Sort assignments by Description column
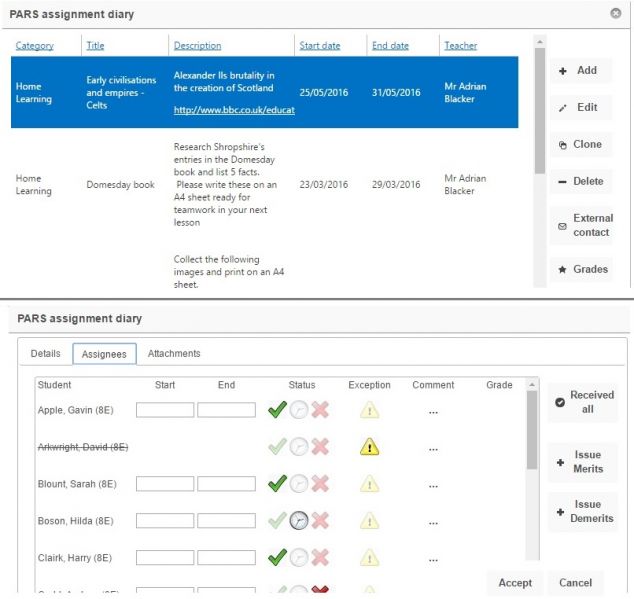 point(197,46)
